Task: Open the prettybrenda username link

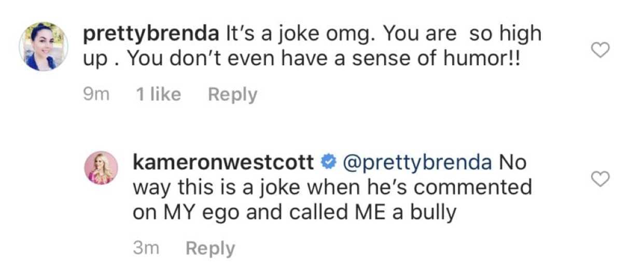Action: pos(151,34)
